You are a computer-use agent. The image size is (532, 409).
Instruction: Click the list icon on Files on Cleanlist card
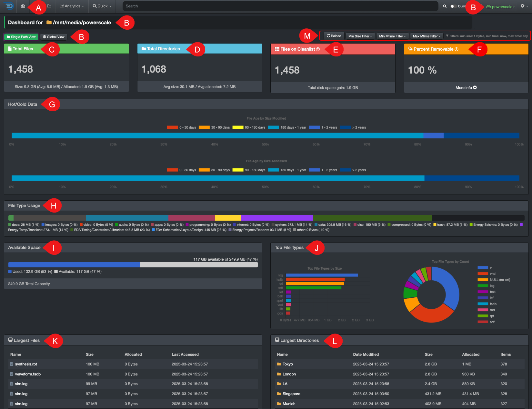(x=277, y=49)
